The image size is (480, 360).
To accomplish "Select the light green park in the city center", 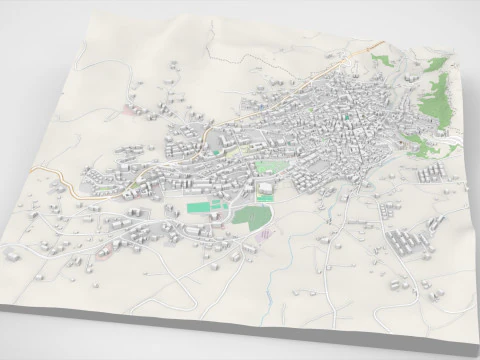I will (271, 166).
